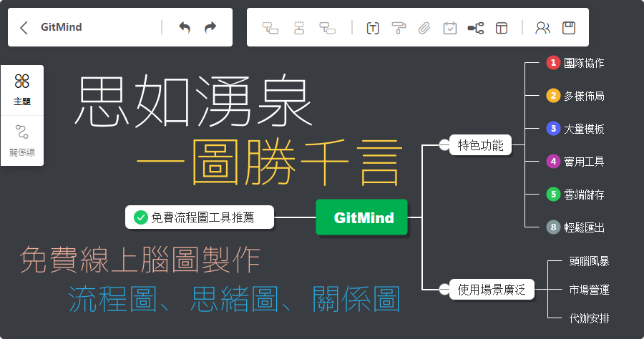The image size is (644, 339).
Task: Click gray 8 badge on 輕鬆匯出
Action: [553, 227]
